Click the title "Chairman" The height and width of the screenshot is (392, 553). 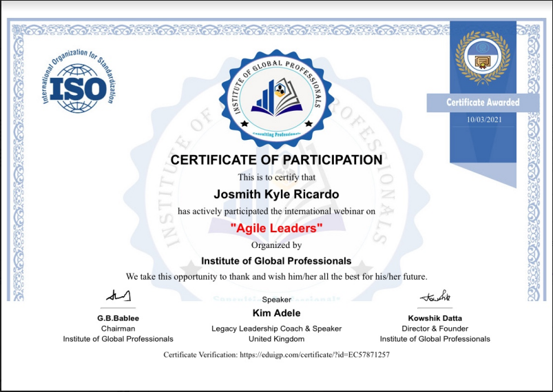click(118, 329)
